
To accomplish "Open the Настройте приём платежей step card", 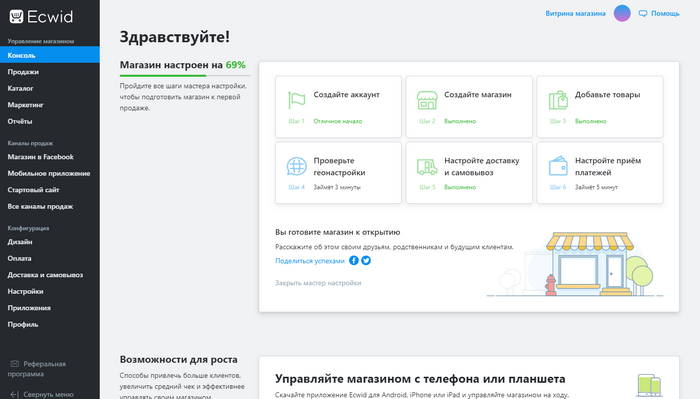I will click(x=600, y=173).
